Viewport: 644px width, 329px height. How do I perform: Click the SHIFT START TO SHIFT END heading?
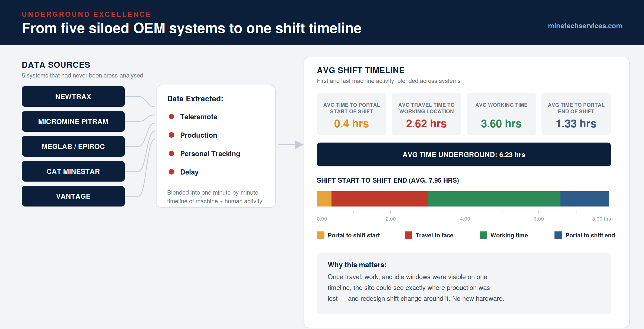point(388,180)
